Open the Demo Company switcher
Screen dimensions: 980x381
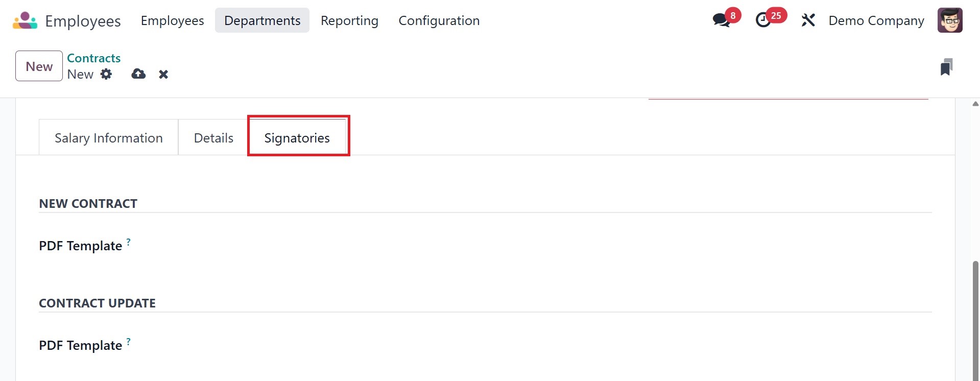point(876,21)
